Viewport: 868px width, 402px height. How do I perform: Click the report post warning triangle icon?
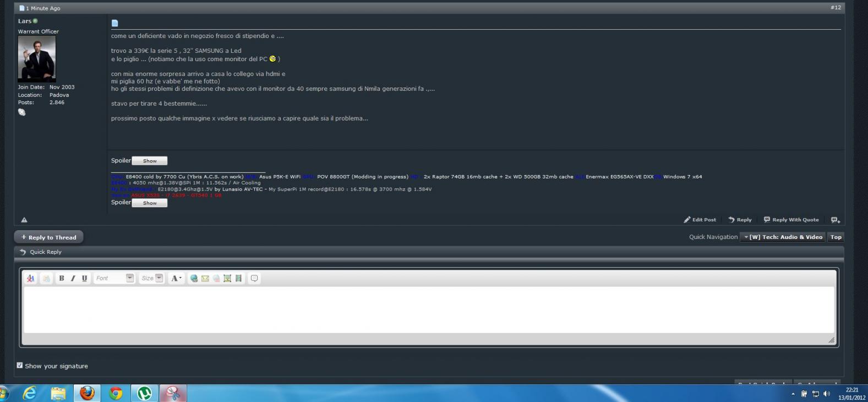coord(24,220)
